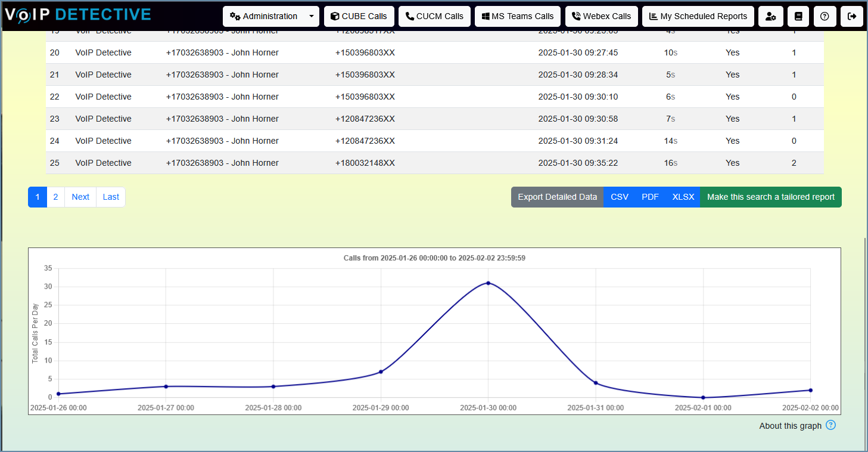
Task: Click the help question mark button in navbar
Action: point(825,17)
